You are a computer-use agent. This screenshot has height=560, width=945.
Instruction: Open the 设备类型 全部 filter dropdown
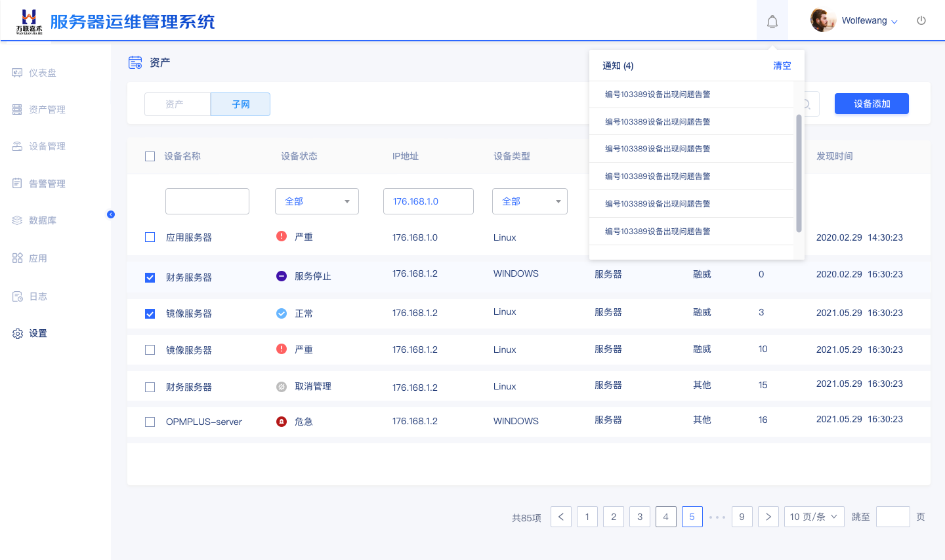pos(530,201)
